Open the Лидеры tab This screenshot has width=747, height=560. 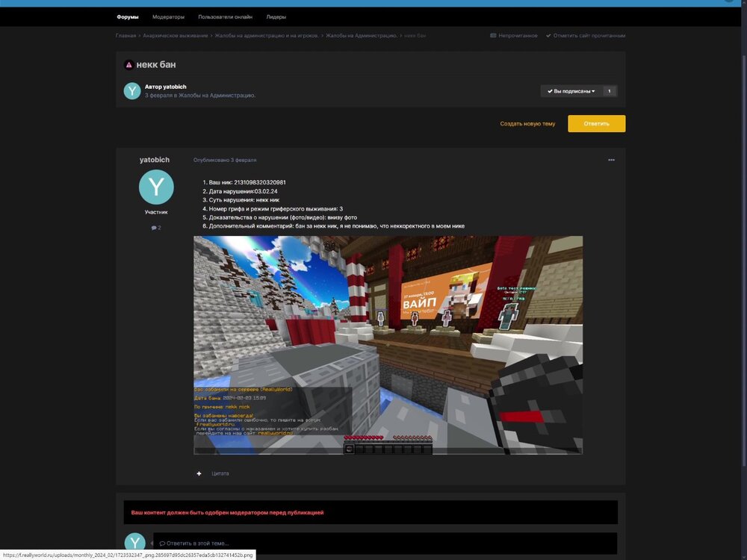tap(276, 17)
